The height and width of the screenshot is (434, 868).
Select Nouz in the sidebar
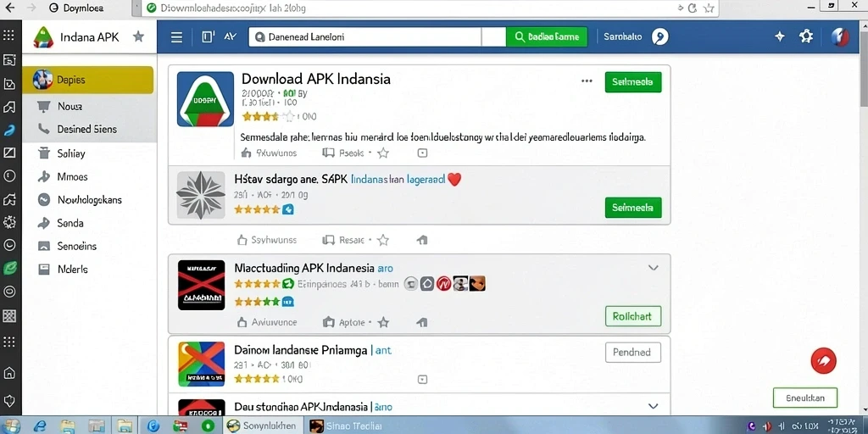89,106
